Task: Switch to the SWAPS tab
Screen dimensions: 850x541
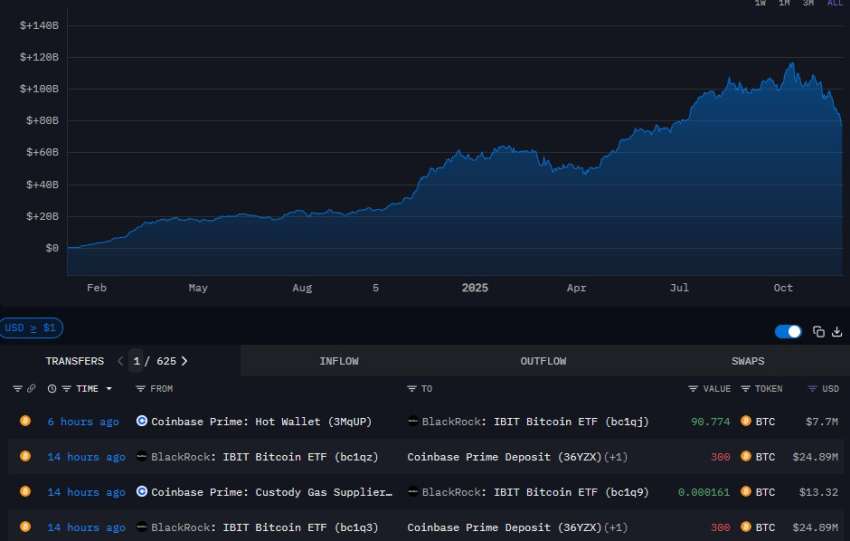Action: (x=747, y=361)
